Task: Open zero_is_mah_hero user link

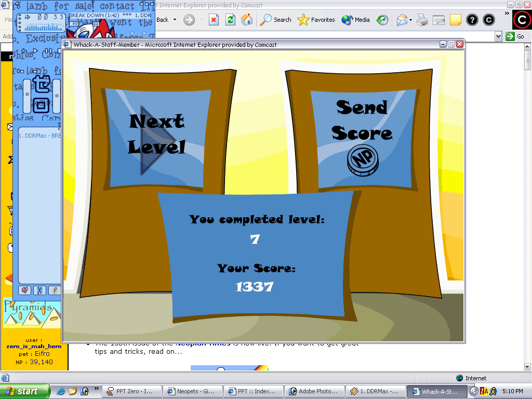Action: tap(34, 347)
